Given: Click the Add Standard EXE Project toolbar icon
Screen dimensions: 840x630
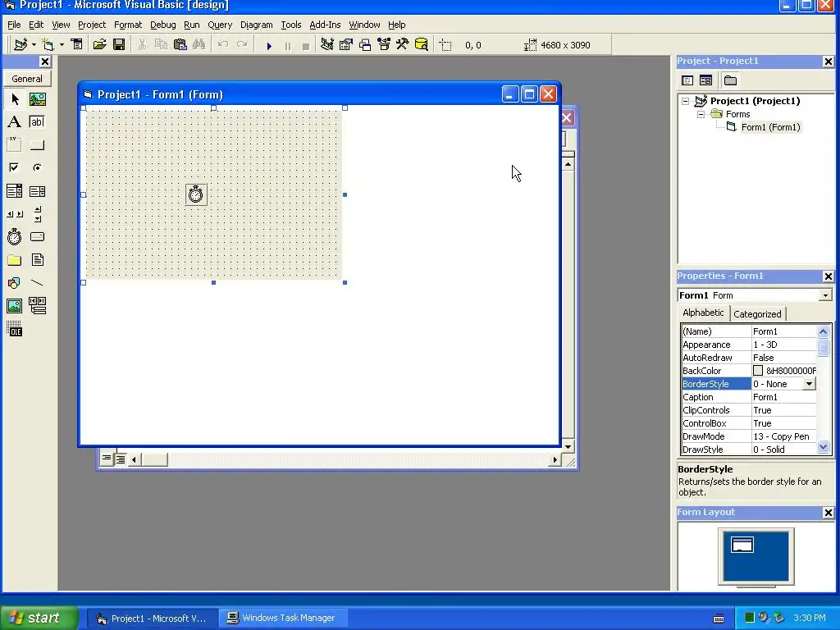Looking at the screenshot, I should click(21, 44).
